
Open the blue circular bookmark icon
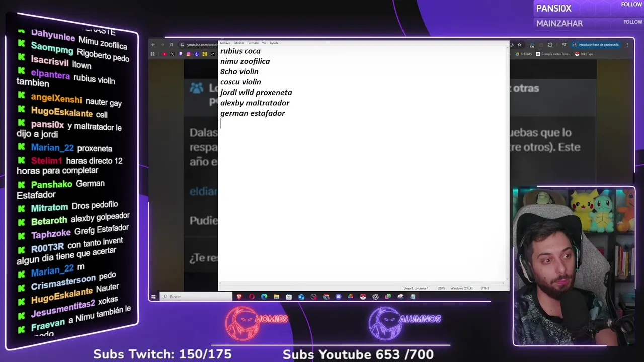coord(197,54)
